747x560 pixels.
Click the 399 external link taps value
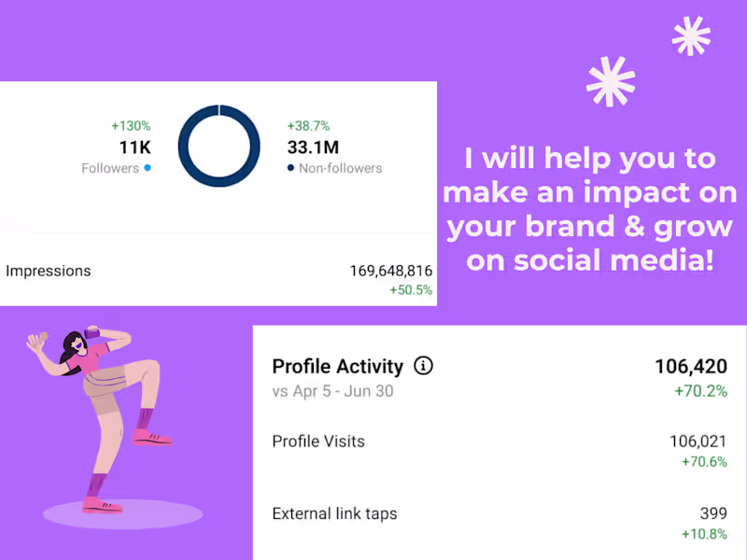[713, 513]
